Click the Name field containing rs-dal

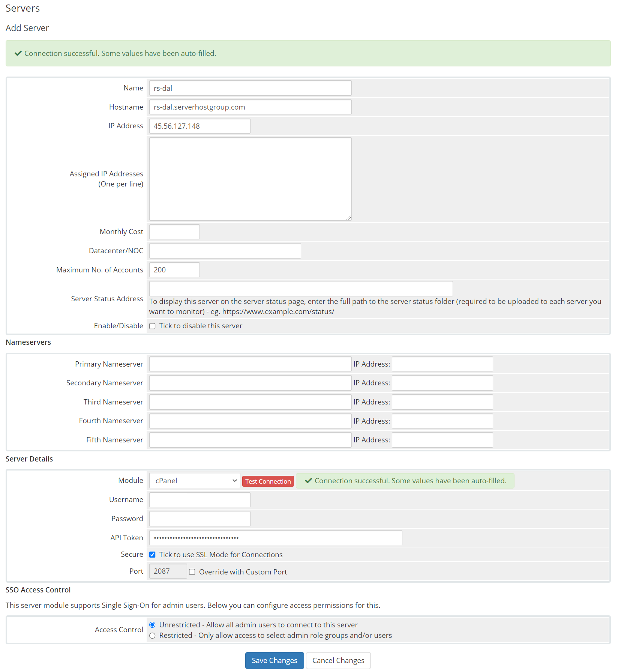250,88
